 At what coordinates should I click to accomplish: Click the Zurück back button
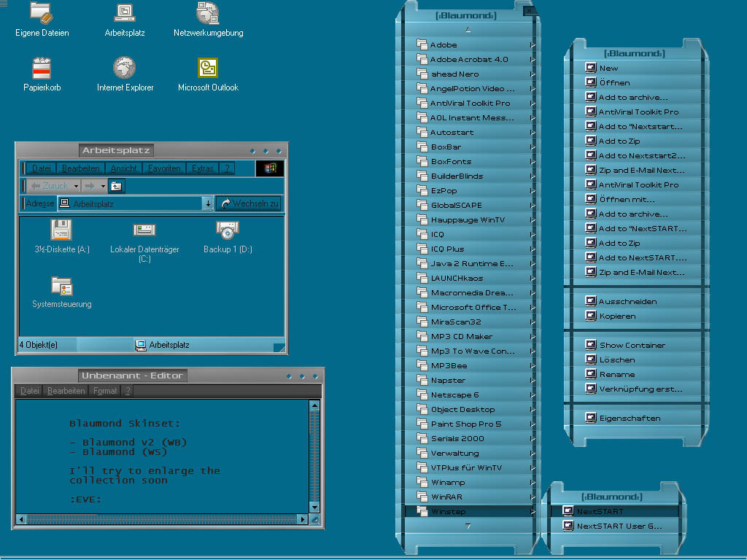50,186
